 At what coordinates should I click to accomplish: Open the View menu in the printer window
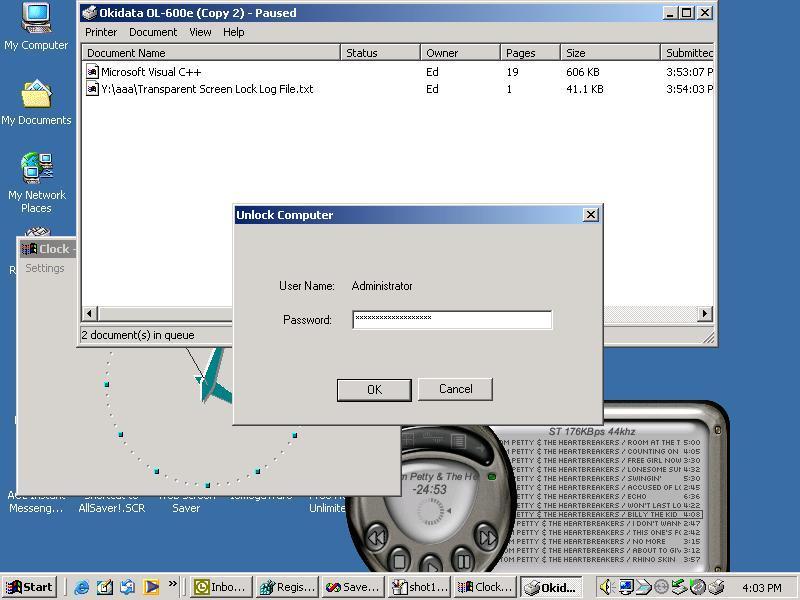coord(200,32)
